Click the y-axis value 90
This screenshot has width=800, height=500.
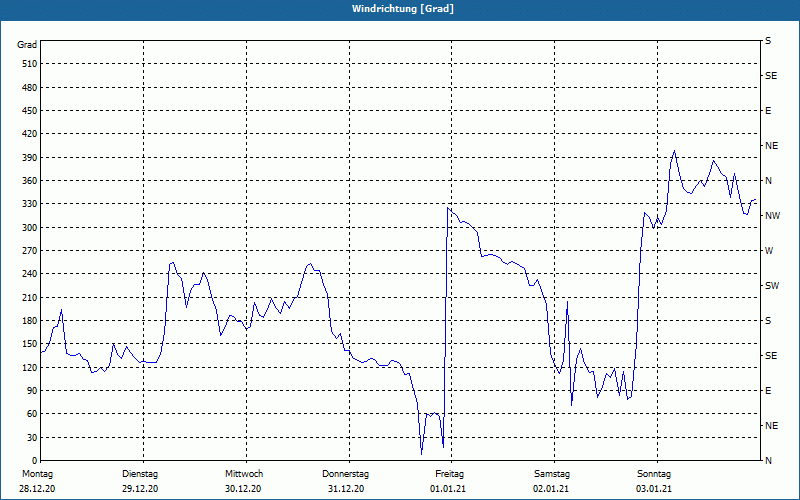pyautogui.click(x=32, y=390)
